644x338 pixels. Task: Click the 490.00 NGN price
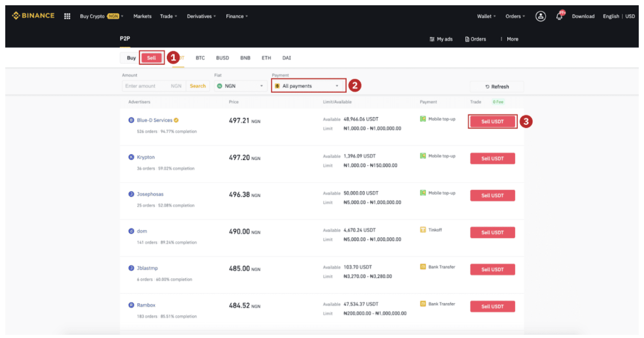click(245, 232)
